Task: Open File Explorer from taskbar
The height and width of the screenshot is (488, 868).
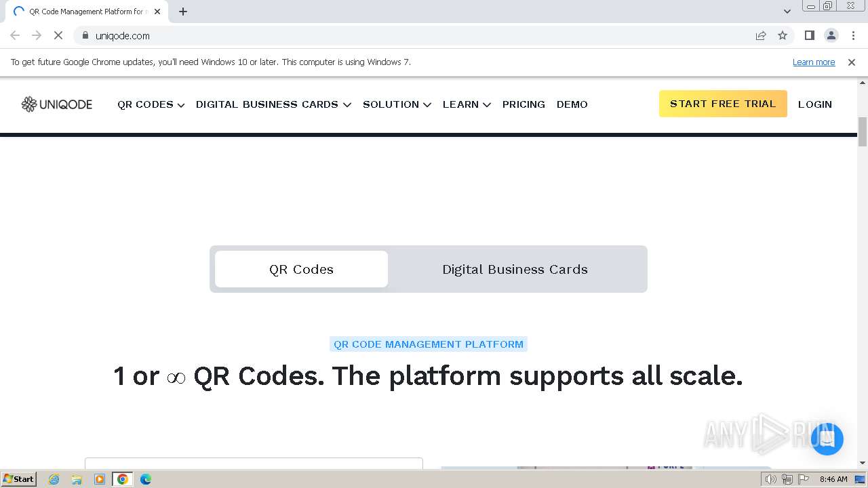Action: (x=77, y=479)
